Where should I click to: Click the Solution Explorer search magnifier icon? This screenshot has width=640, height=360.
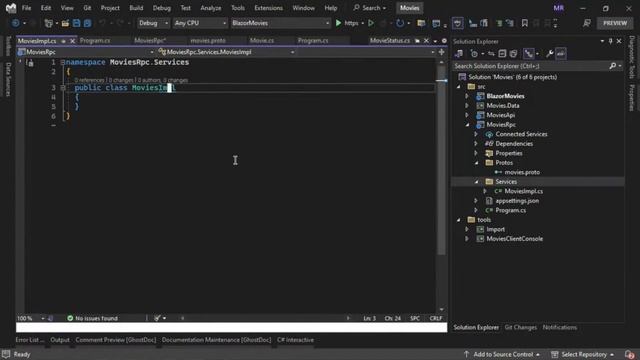click(613, 66)
